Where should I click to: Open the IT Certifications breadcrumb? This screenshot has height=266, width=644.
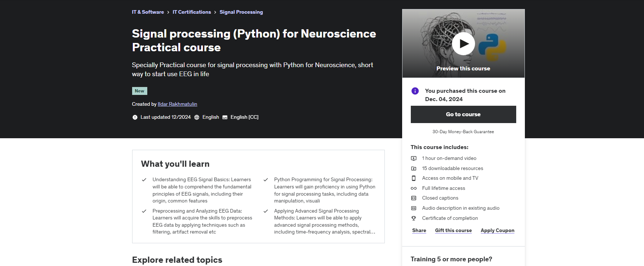click(x=192, y=12)
